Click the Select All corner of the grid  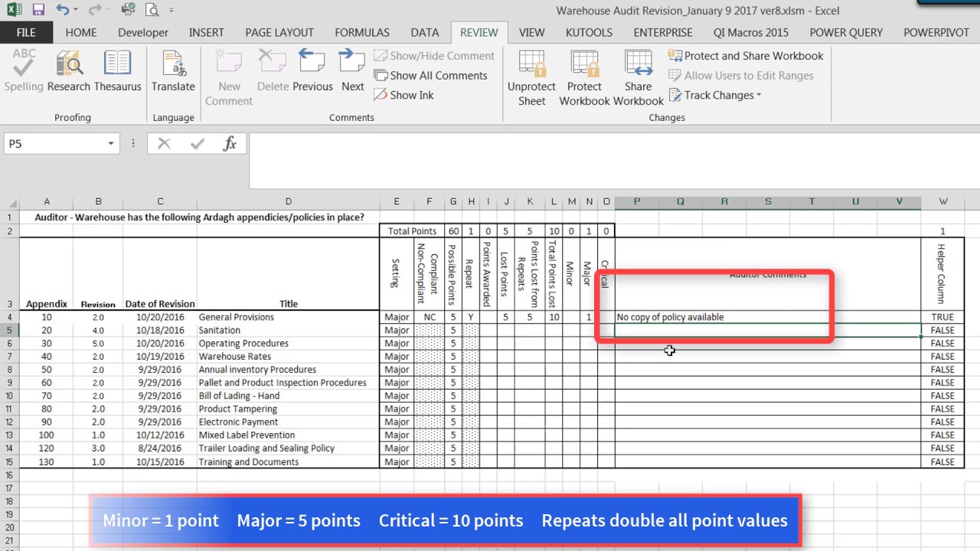[x=9, y=202]
